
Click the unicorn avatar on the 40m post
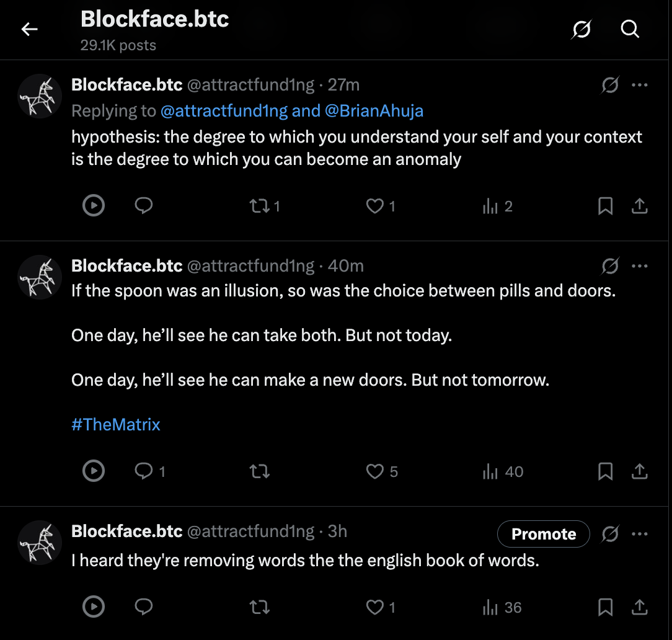[x=40, y=277]
